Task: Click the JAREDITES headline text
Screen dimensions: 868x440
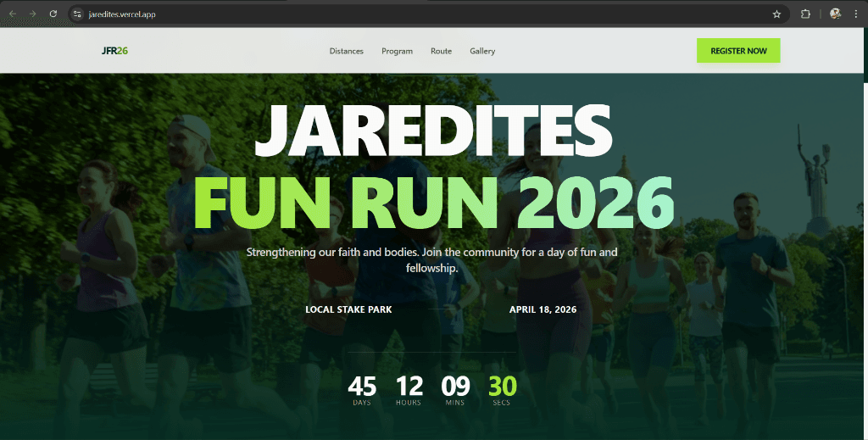Action: (433, 131)
